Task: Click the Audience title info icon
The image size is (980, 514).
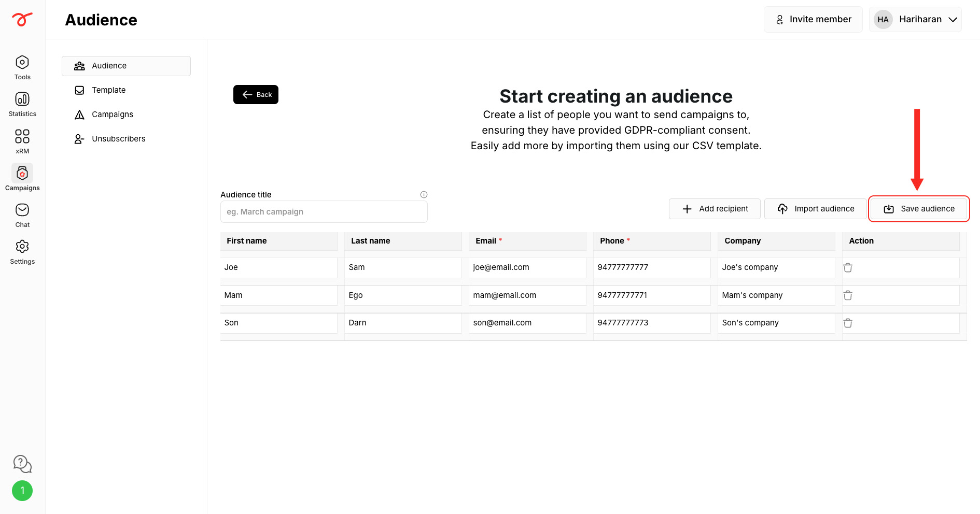Action: [x=424, y=195]
